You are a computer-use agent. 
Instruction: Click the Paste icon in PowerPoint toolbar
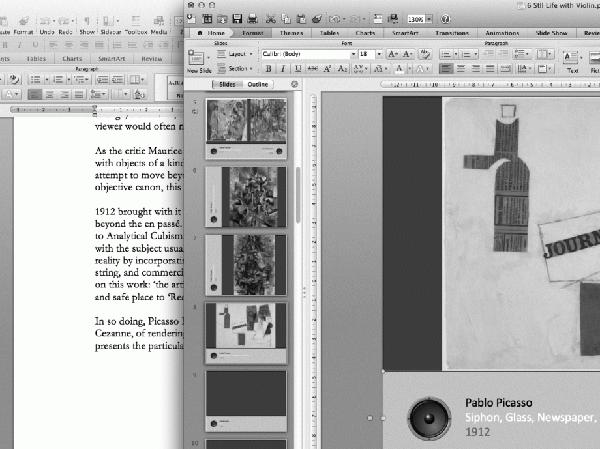[301, 19]
